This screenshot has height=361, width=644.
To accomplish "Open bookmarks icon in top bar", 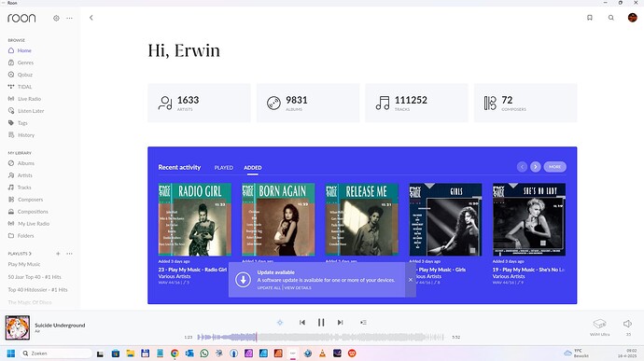I will [590, 18].
